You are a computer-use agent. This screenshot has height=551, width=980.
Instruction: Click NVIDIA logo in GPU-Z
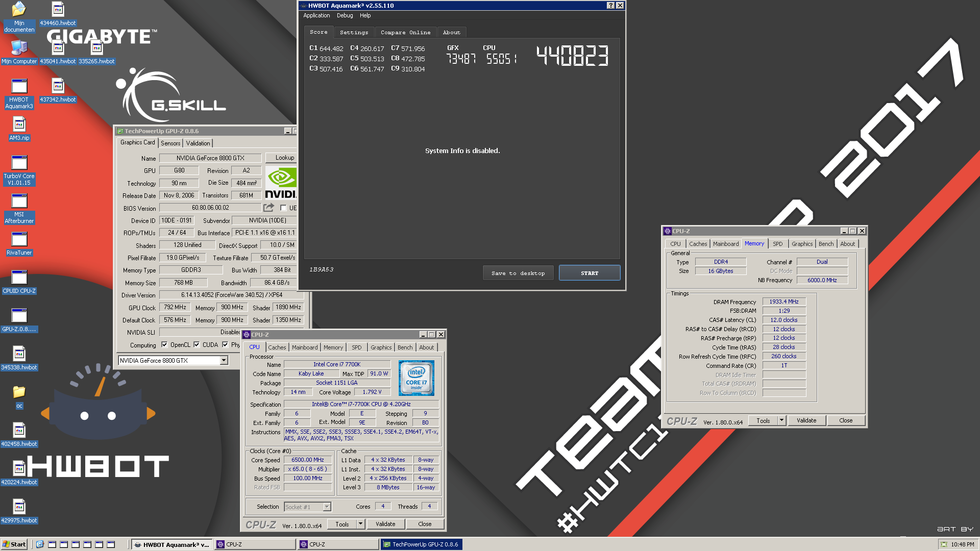click(281, 183)
